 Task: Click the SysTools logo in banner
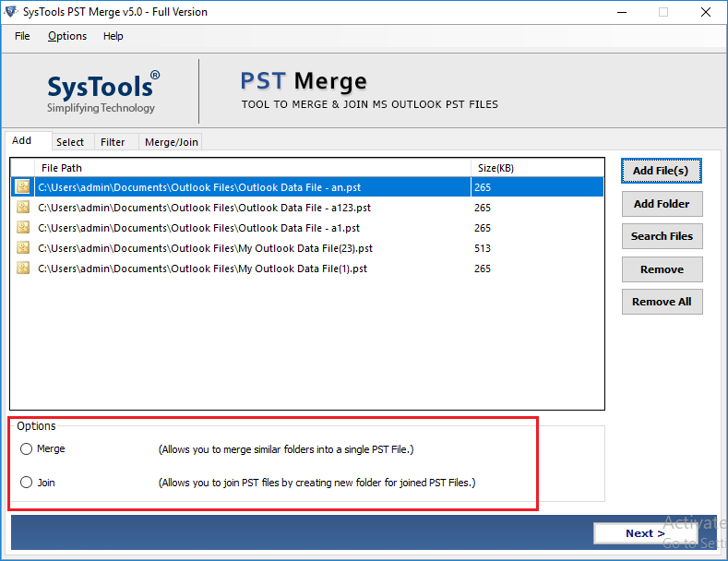point(103,91)
